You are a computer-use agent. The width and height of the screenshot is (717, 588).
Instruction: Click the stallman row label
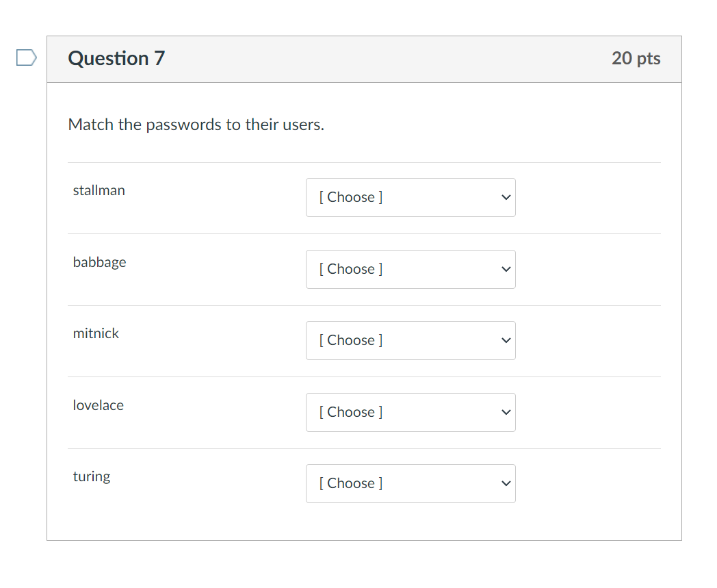pos(99,190)
